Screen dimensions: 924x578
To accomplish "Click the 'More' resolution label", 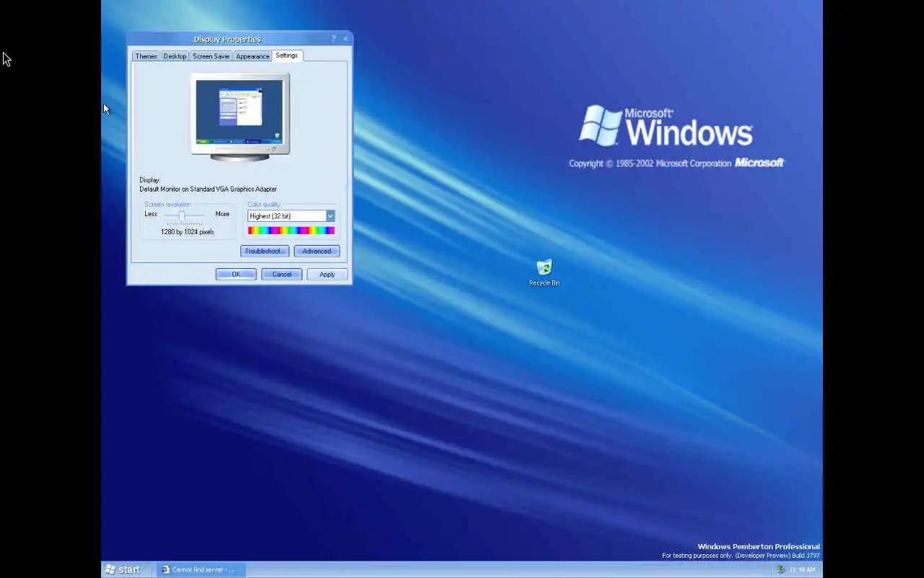I will 222,214.
